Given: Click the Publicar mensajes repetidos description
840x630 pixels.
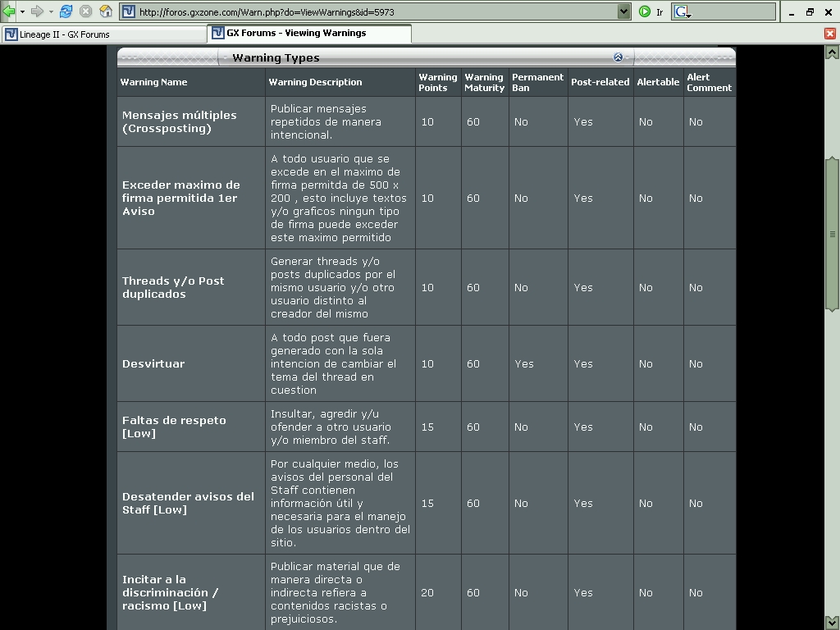Looking at the screenshot, I should click(x=326, y=121).
